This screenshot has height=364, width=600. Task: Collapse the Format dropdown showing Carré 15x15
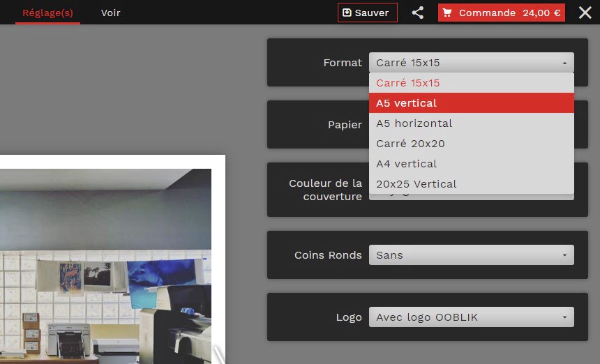click(471, 63)
